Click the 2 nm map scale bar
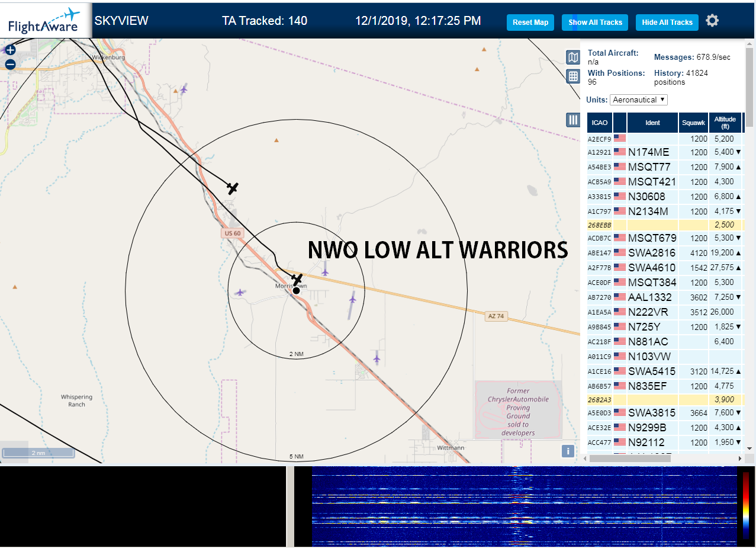The image size is (756, 548). 38,453
